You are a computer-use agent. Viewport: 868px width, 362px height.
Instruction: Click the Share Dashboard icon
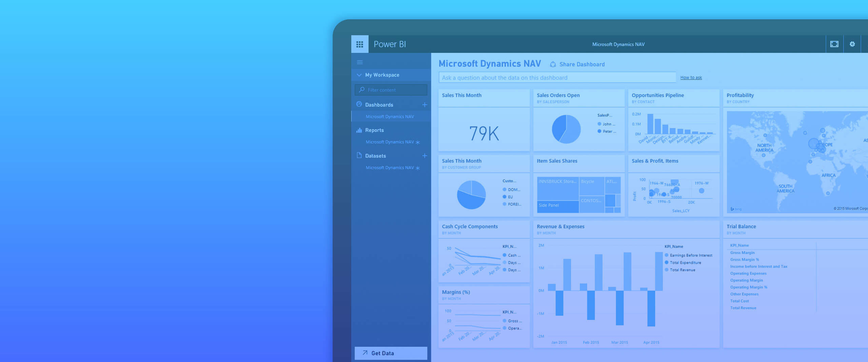pyautogui.click(x=553, y=64)
